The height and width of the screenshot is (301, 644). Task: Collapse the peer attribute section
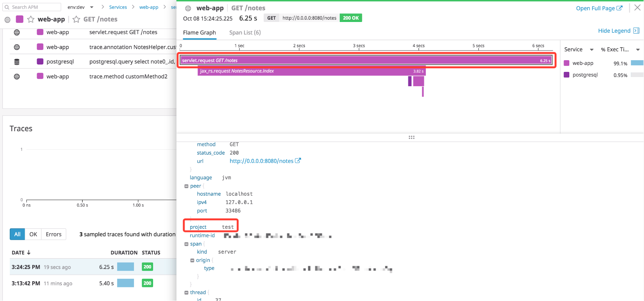pos(186,186)
